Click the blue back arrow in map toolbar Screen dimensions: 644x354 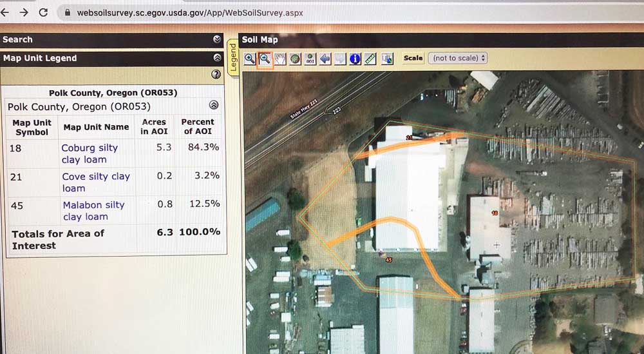tap(325, 59)
